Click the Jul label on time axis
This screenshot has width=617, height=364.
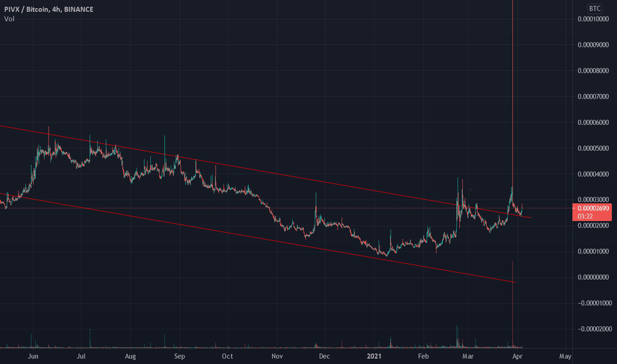tap(81, 356)
